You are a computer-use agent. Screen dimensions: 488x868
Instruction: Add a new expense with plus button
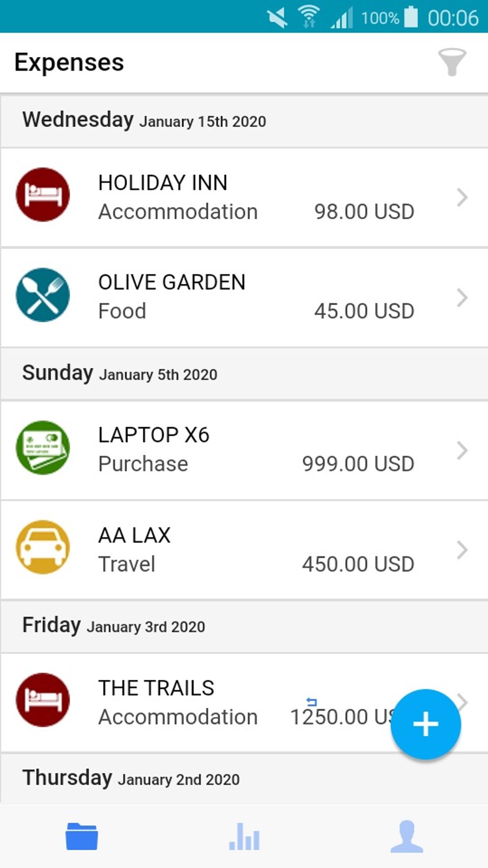425,724
